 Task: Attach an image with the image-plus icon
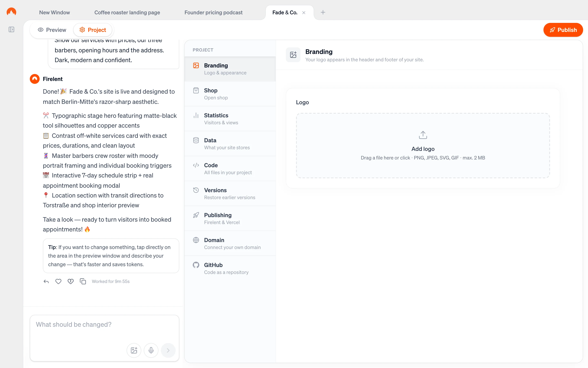point(134,350)
